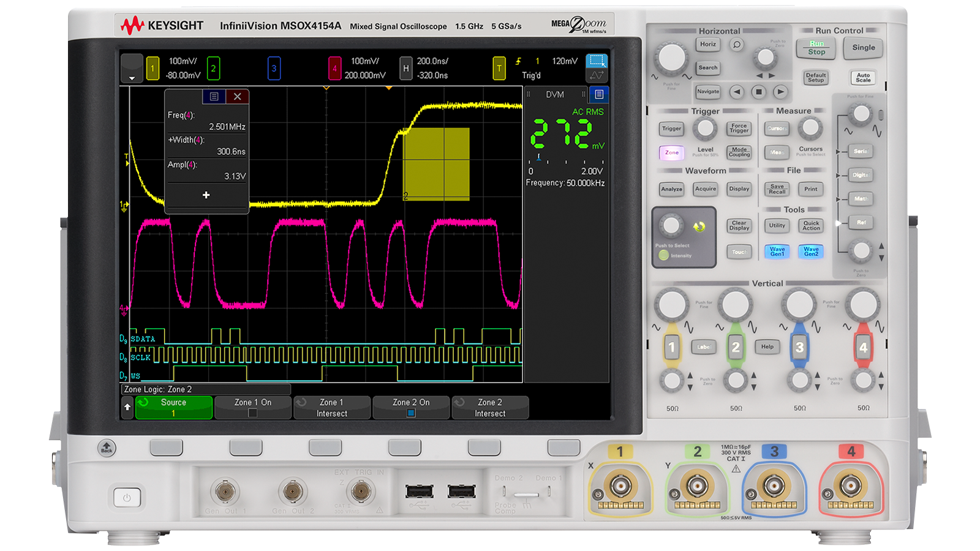
Task: Open the top-left main menu dropdown arrow
Action: pos(132,68)
